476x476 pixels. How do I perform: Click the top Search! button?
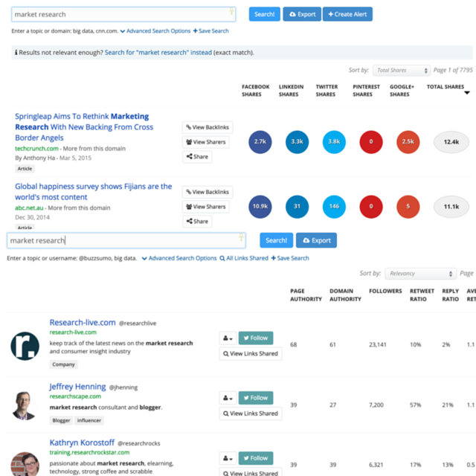265,14
